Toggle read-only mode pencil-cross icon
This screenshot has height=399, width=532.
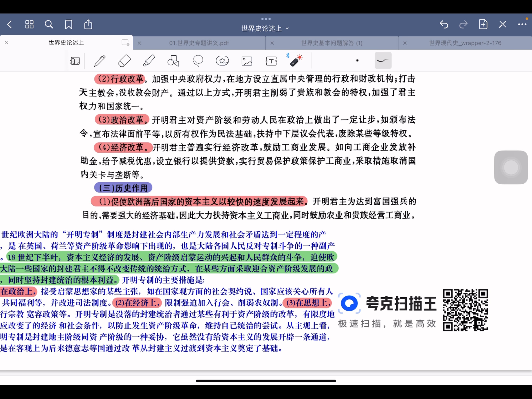coord(503,24)
